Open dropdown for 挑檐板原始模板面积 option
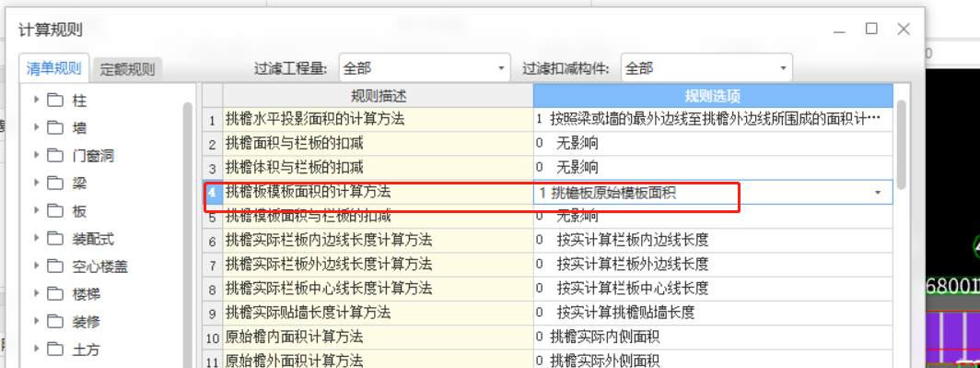980x368 pixels. [x=878, y=193]
